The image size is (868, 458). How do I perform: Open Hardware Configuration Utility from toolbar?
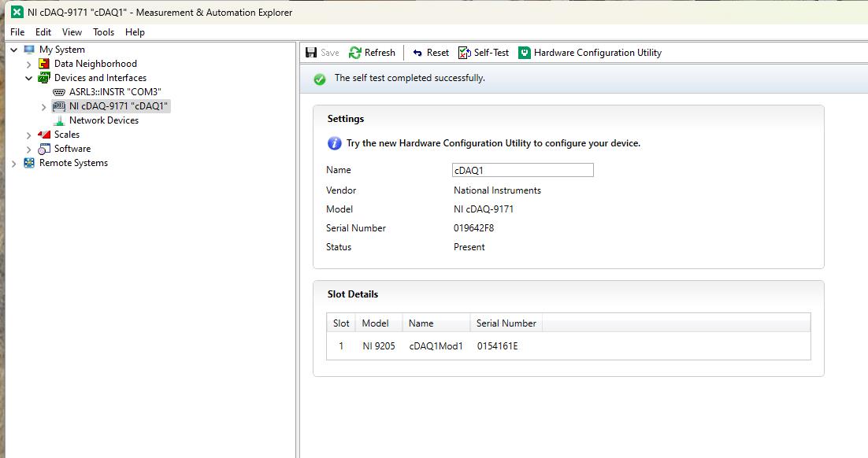point(589,53)
